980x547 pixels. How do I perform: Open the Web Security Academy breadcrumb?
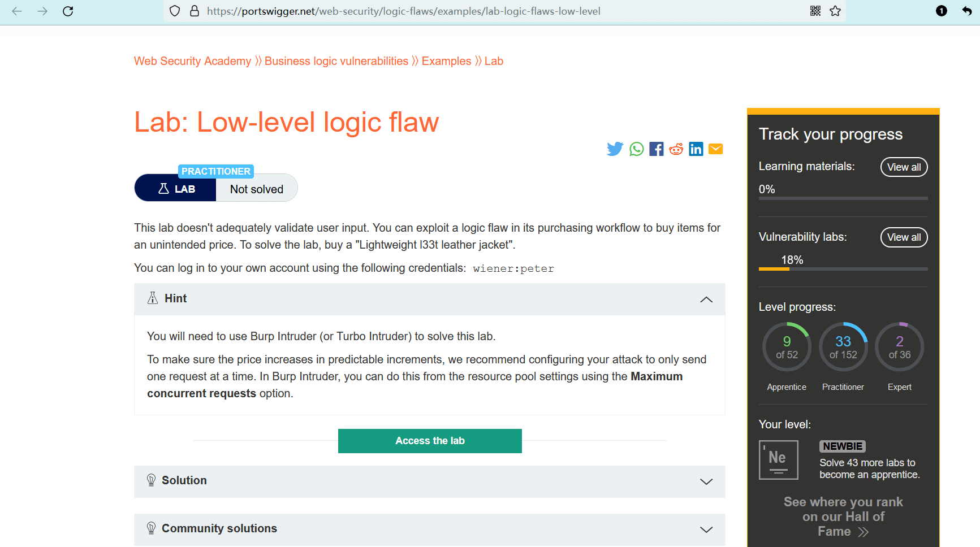coord(192,61)
